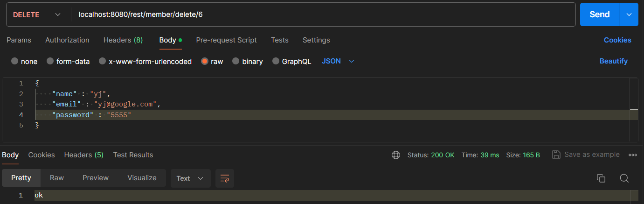This screenshot has height=204, width=644.
Task: Open the three-dots more options menu
Action: point(633,155)
